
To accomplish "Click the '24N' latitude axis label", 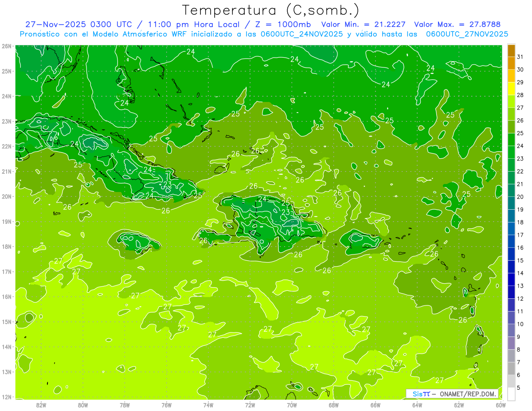I will 6,96.
